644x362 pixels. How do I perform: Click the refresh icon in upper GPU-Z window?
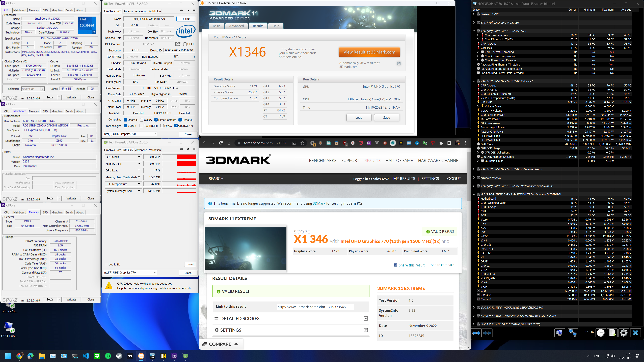pyautogui.click(x=188, y=11)
